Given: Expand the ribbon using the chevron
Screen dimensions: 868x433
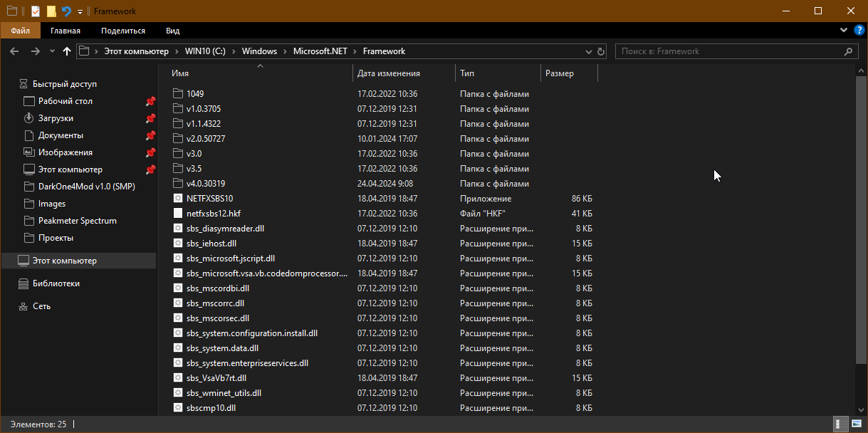Looking at the screenshot, I should tap(844, 31).
